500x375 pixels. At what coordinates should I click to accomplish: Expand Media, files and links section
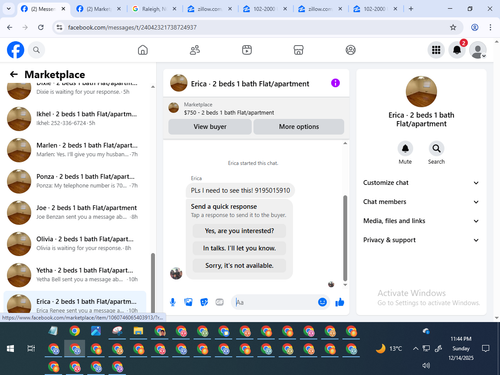click(x=421, y=221)
